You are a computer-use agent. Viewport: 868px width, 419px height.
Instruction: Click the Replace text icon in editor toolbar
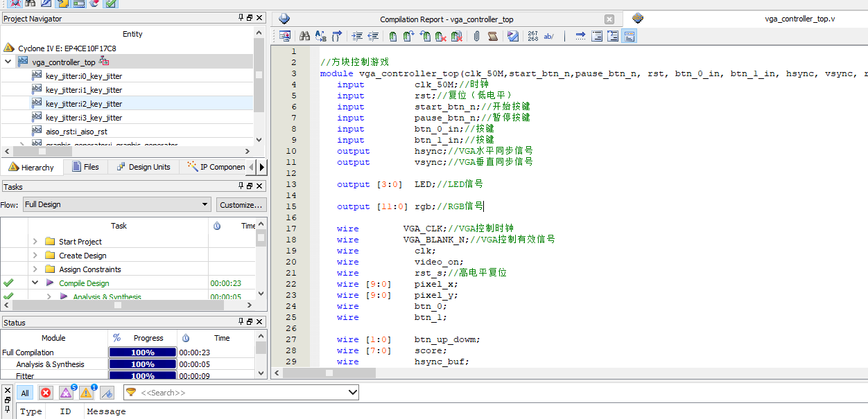[320, 36]
